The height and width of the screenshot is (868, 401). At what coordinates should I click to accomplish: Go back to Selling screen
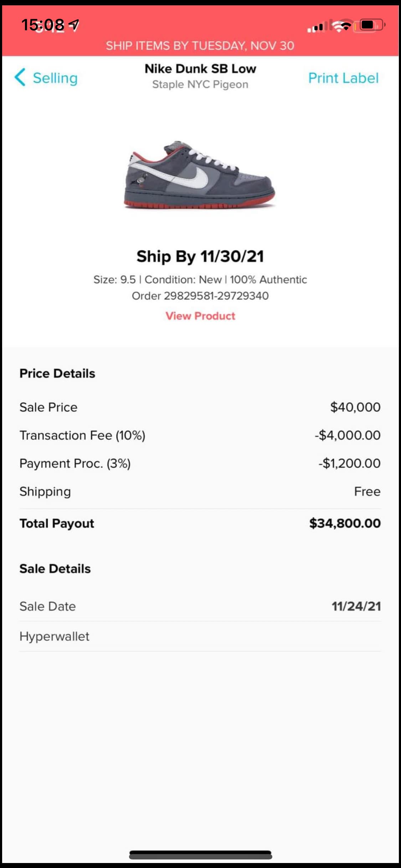coord(55,78)
